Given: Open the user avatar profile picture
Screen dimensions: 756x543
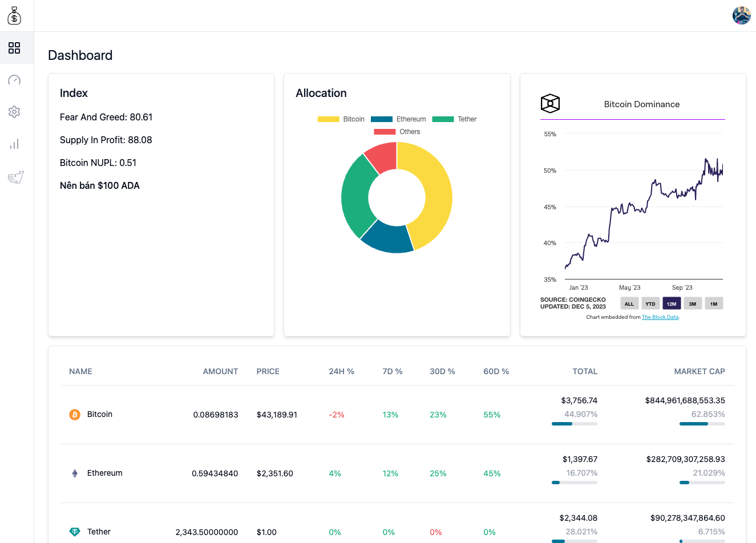Looking at the screenshot, I should (x=741, y=15).
